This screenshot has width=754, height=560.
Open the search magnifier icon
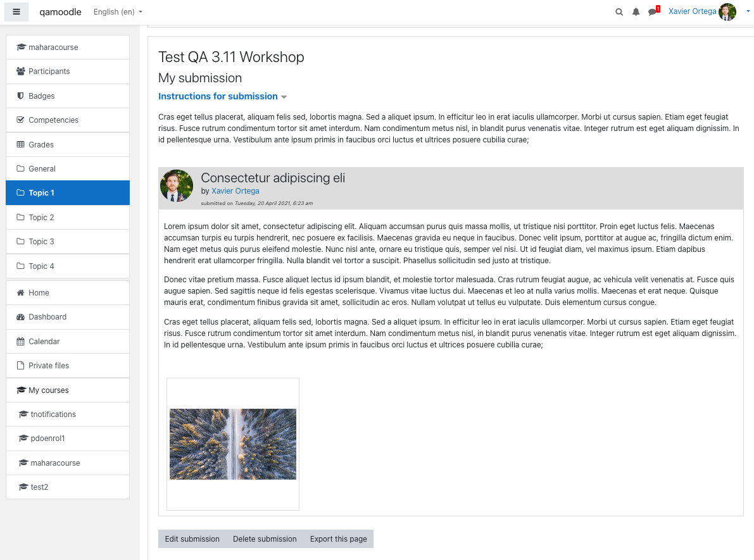(619, 12)
